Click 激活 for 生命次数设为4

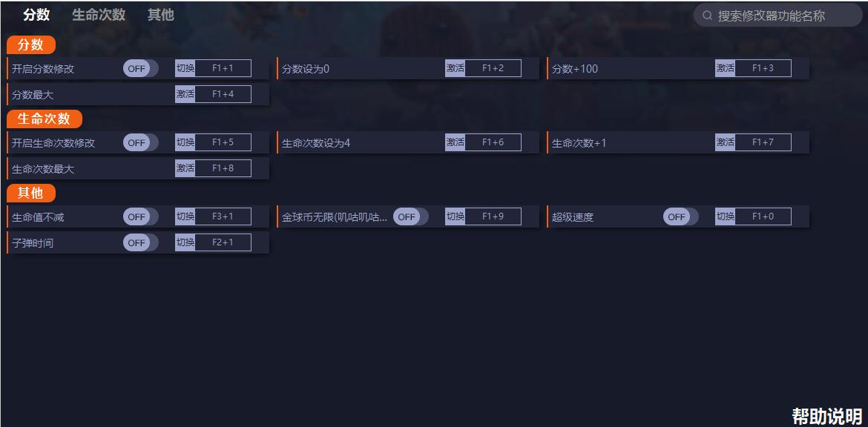click(455, 142)
